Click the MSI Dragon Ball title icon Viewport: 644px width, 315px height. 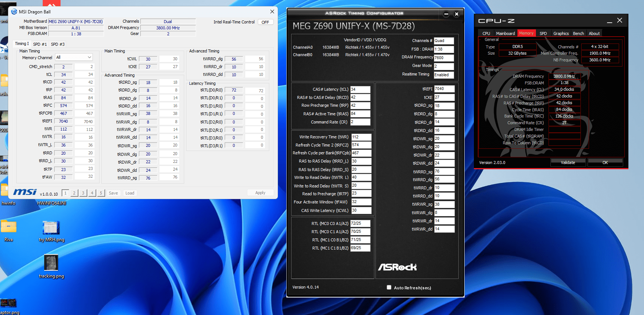point(14,12)
